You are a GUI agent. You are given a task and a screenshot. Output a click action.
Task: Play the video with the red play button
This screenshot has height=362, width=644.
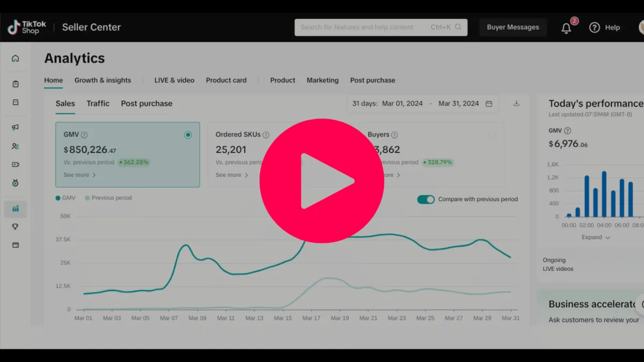pyautogui.click(x=322, y=181)
